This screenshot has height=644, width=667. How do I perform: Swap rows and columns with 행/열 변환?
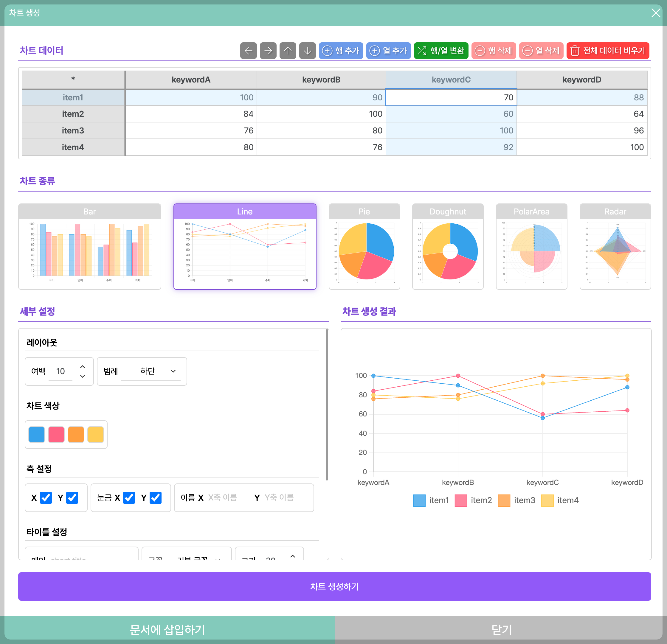(x=441, y=51)
